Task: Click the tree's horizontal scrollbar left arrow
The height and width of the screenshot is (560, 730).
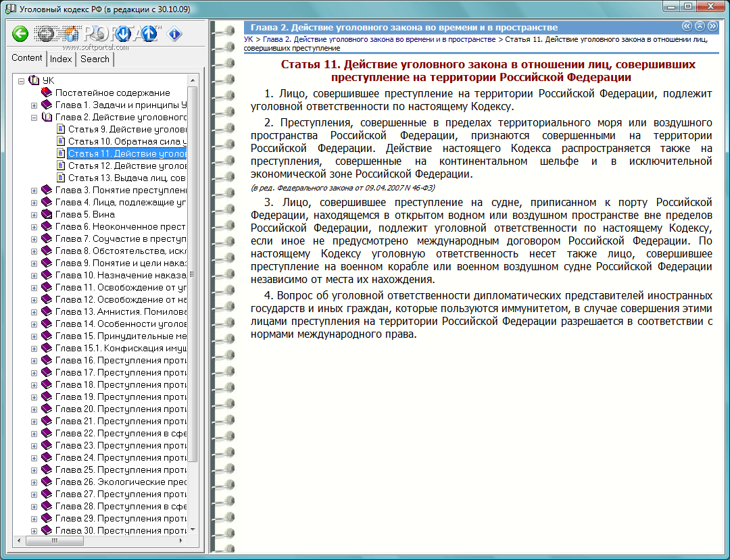Action: click(19, 541)
